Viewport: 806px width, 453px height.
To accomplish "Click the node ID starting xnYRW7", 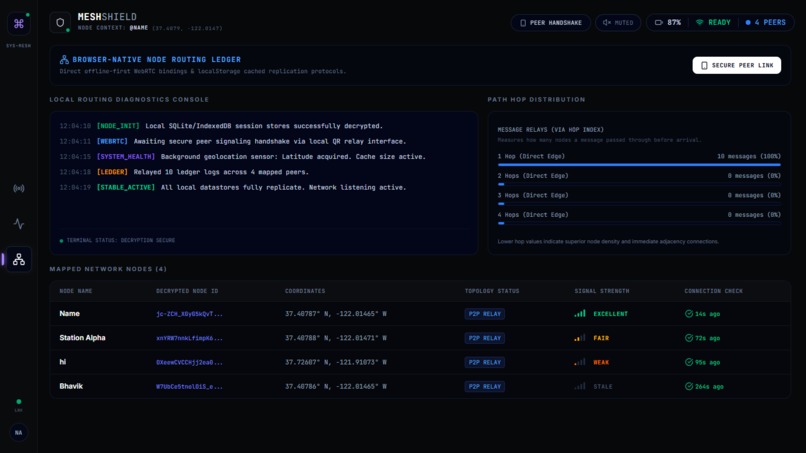I will pos(189,338).
